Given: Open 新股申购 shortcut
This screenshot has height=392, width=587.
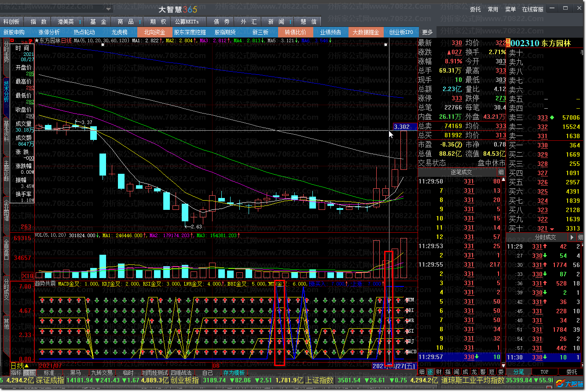Looking at the screenshot, I should pos(14,32).
